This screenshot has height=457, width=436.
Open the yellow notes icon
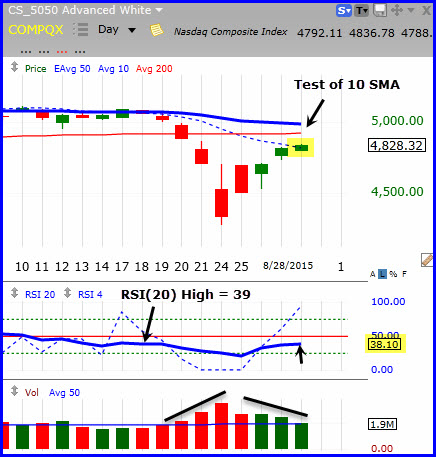(156, 30)
